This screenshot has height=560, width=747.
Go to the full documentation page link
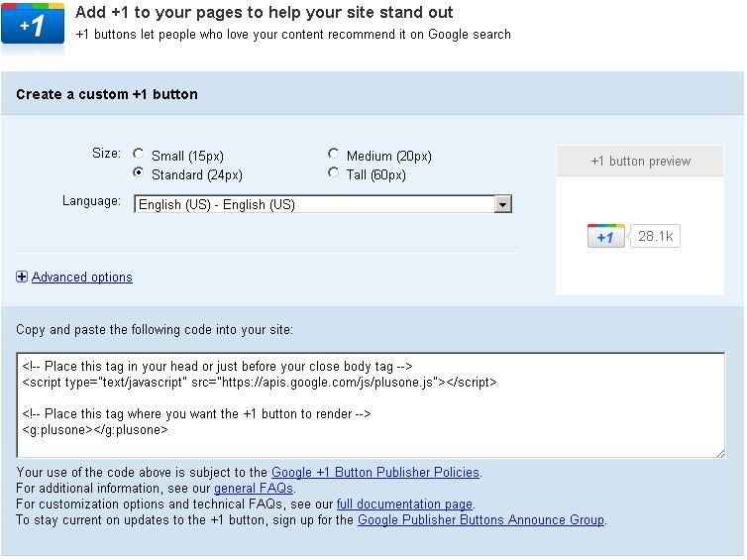[405, 504]
